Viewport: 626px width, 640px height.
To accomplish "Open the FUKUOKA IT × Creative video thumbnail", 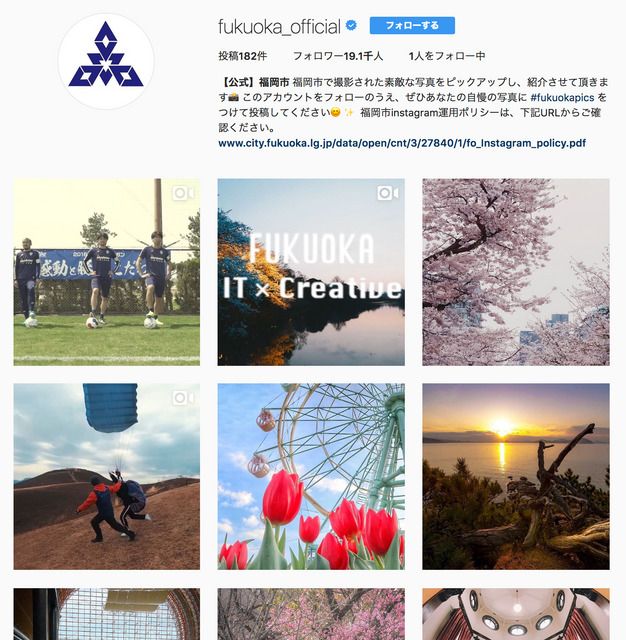I will (311, 272).
